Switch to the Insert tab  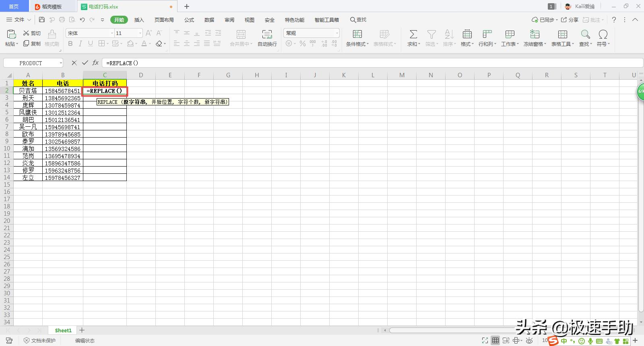(139, 20)
